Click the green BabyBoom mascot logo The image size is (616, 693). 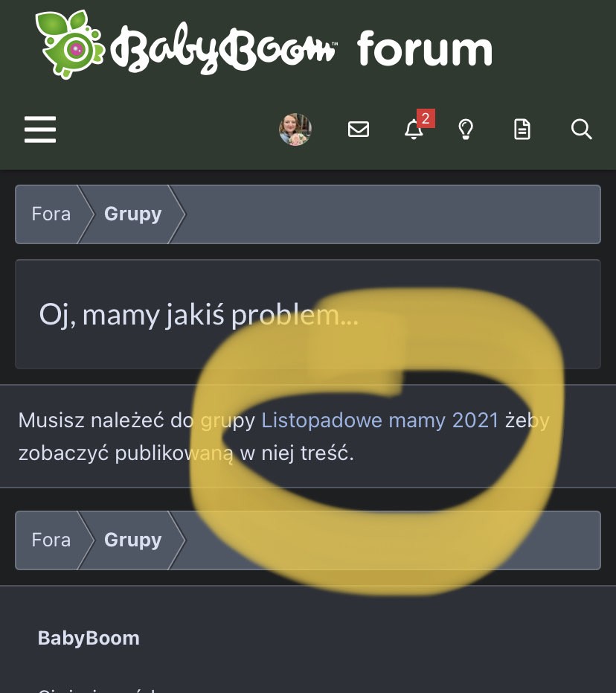click(x=70, y=44)
